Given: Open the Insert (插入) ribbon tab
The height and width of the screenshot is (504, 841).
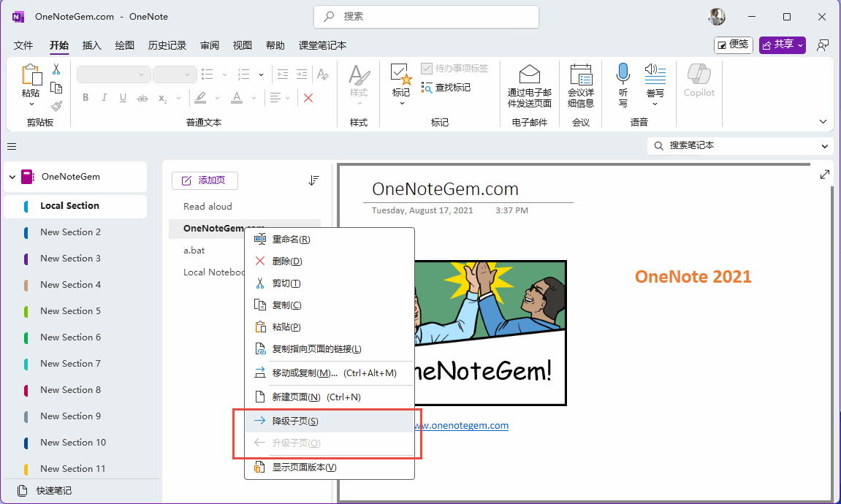Looking at the screenshot, I should [92, 45].
